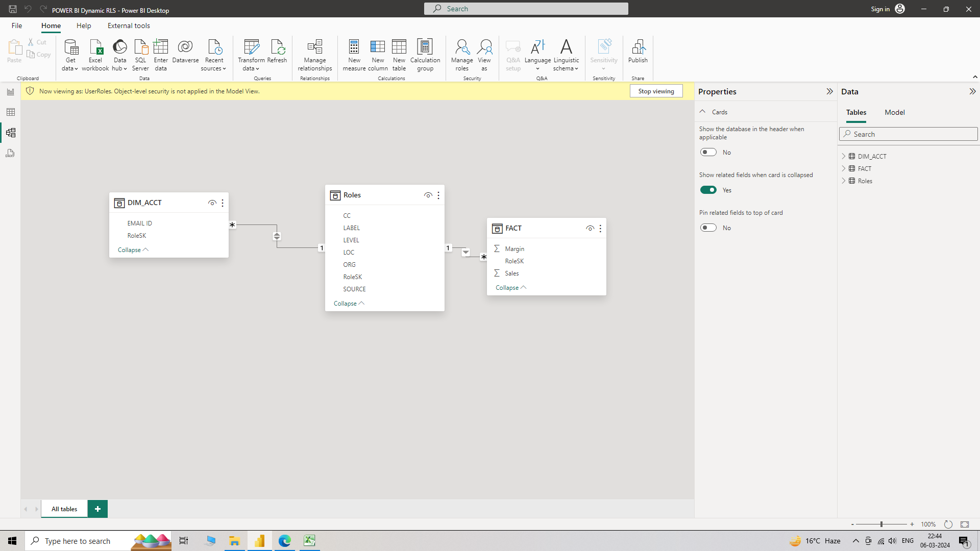Import an Excel workbook
The height and width of the screenshot is (551, 980).
[95, 55]
